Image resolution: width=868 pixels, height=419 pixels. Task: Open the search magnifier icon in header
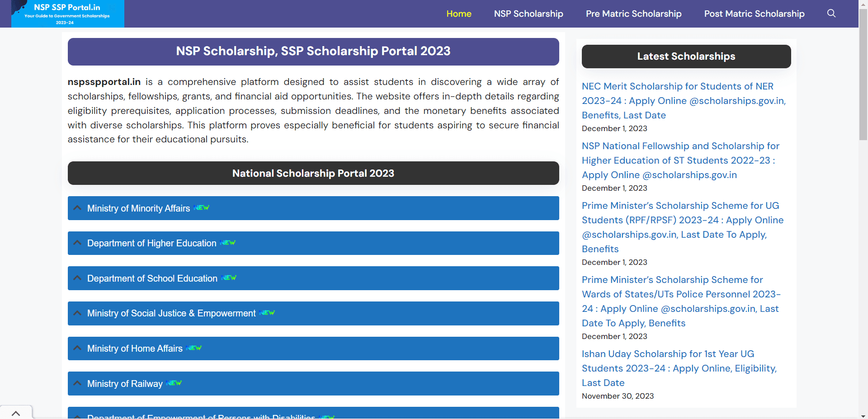tap(831, 14)
